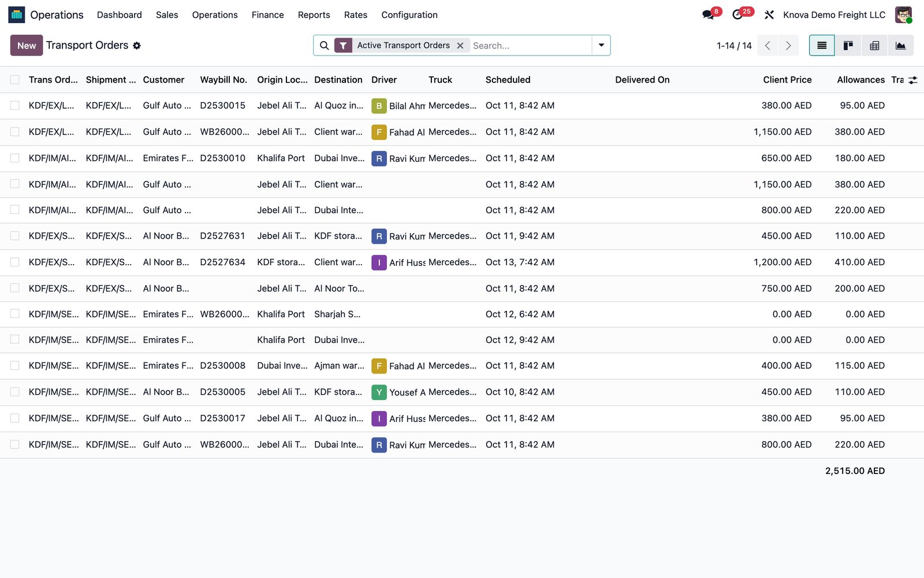924x578 pixels.
Task: Switch company Knova Demo Freight LLC
Action: click(x=834, y=15)
